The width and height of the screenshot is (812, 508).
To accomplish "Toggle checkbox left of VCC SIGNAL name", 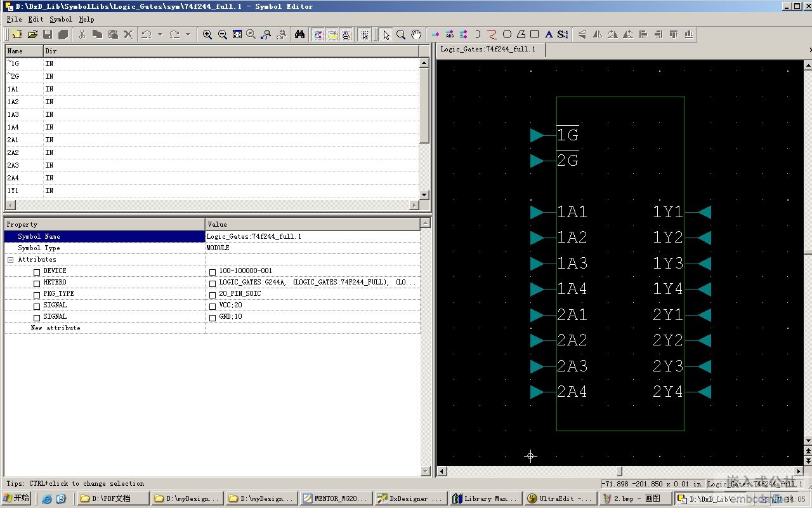I will 37,307.
